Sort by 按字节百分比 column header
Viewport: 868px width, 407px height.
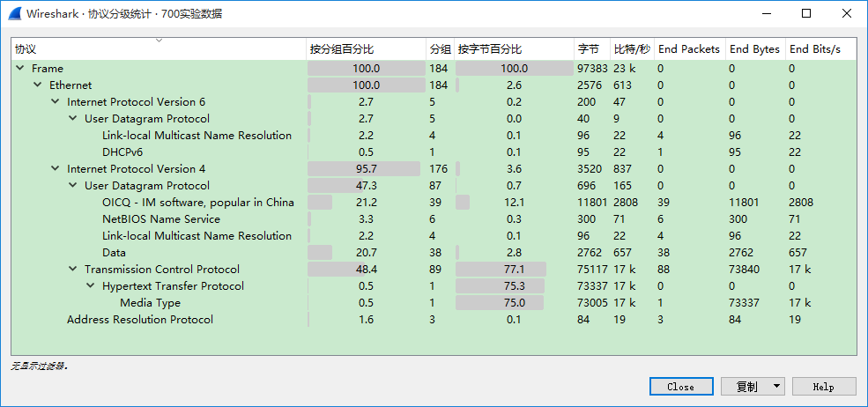515,48
